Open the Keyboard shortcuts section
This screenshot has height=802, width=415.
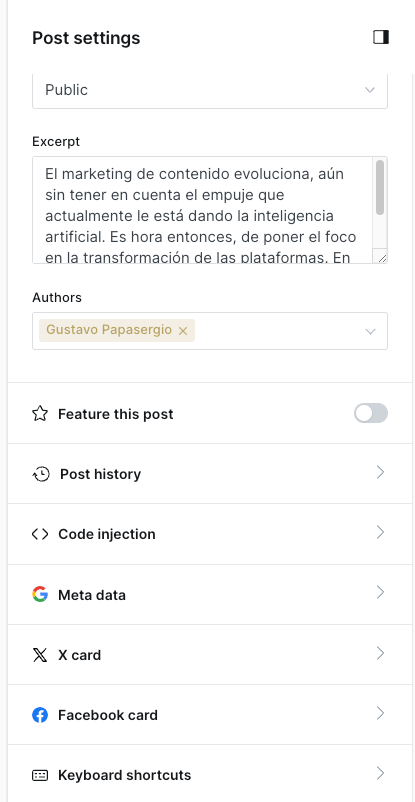[x=210, y=773]
